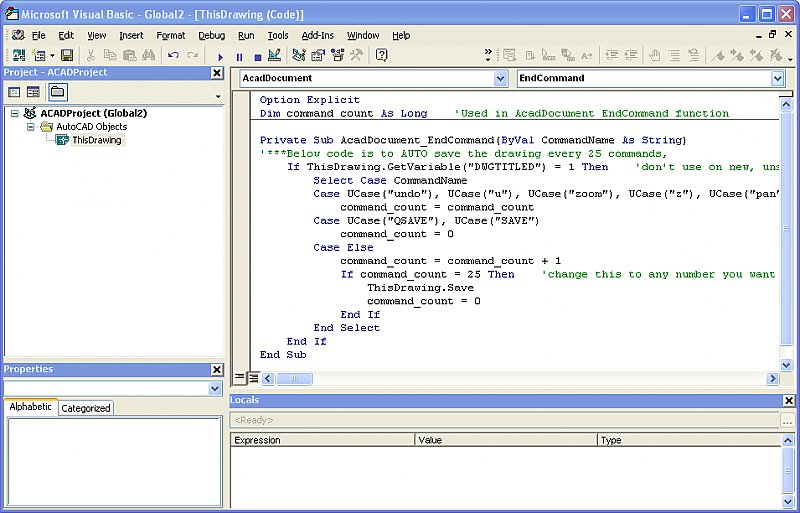Open Find with the binoculars icon
The image size is (800, 513).
pos(148,55)
